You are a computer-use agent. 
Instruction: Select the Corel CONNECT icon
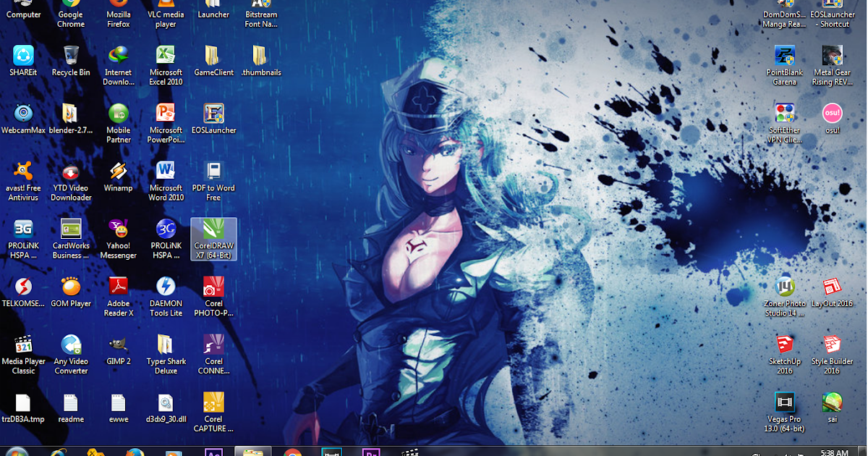213,355
